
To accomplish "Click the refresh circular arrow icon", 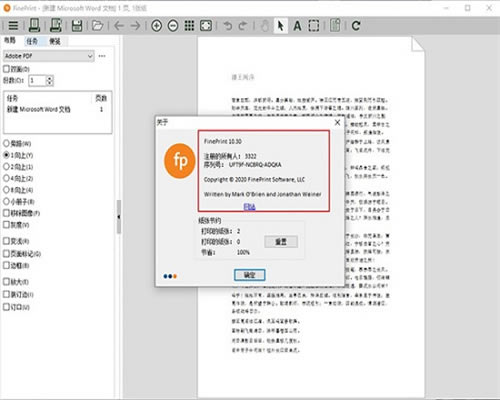I will coord(356,26).
